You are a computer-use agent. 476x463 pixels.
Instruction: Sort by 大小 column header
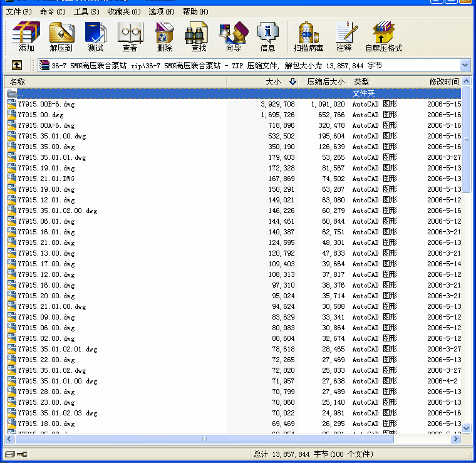point(273,82)
